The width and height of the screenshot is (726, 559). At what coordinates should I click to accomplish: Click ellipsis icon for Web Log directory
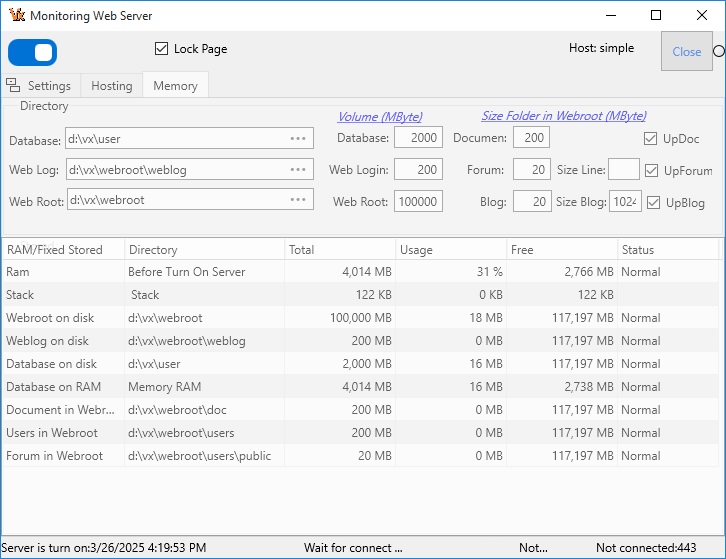click(x=298, y=170)
